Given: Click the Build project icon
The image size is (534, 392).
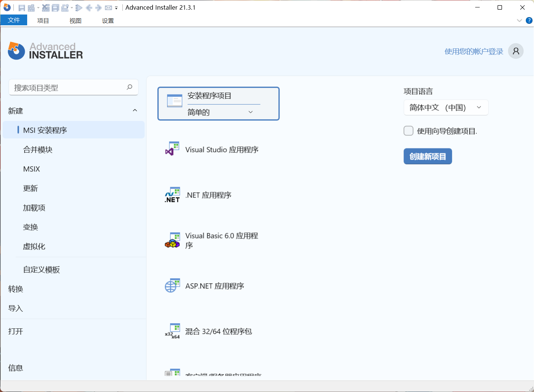Looking at the screenshot, I should [31, 8].
